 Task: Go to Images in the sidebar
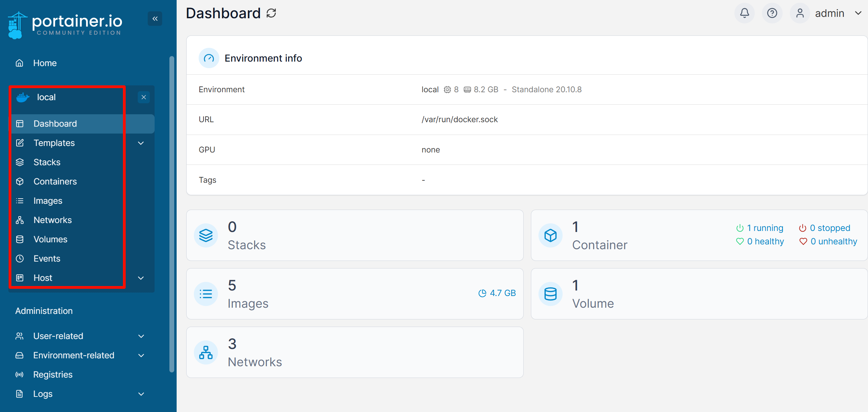[48, 201]
